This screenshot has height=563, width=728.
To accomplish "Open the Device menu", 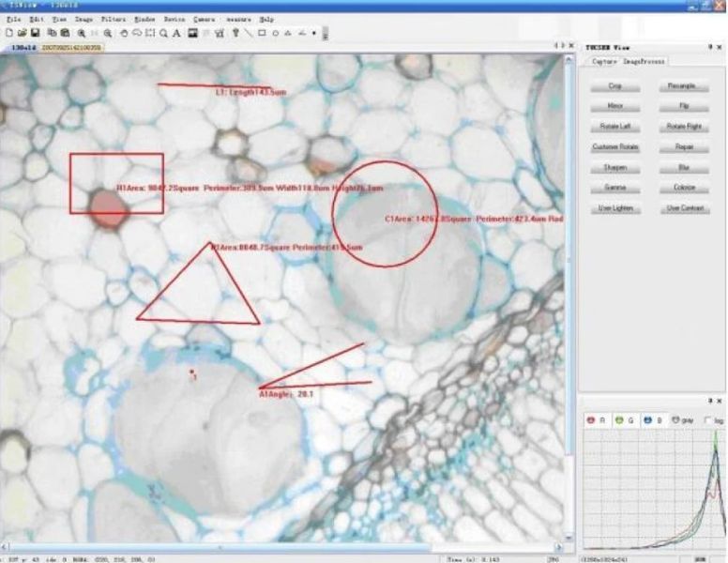I will click(x=174, y=20).
